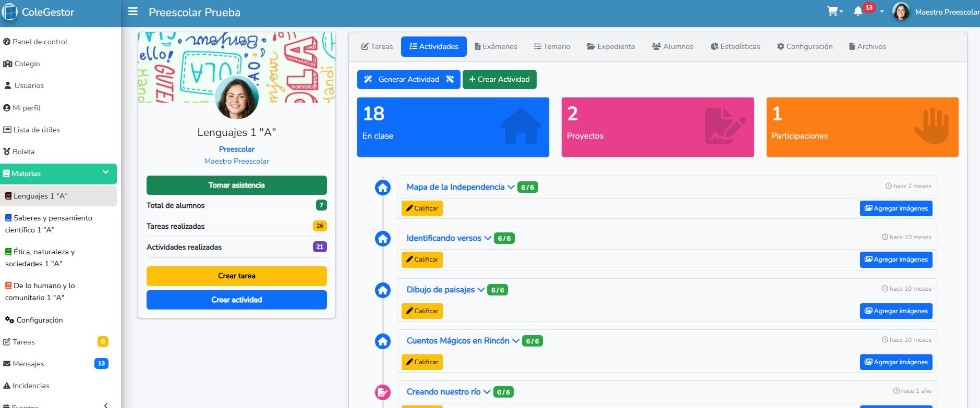This screenshot has width=980, height=408.
Task: Click the medal icon next to Boleta
Action: [x=7, y=152]
